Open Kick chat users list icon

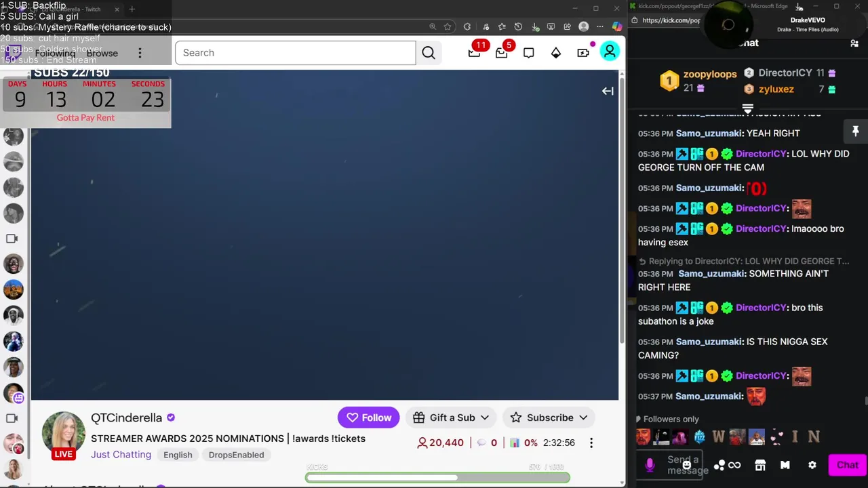tap(854, 43)
